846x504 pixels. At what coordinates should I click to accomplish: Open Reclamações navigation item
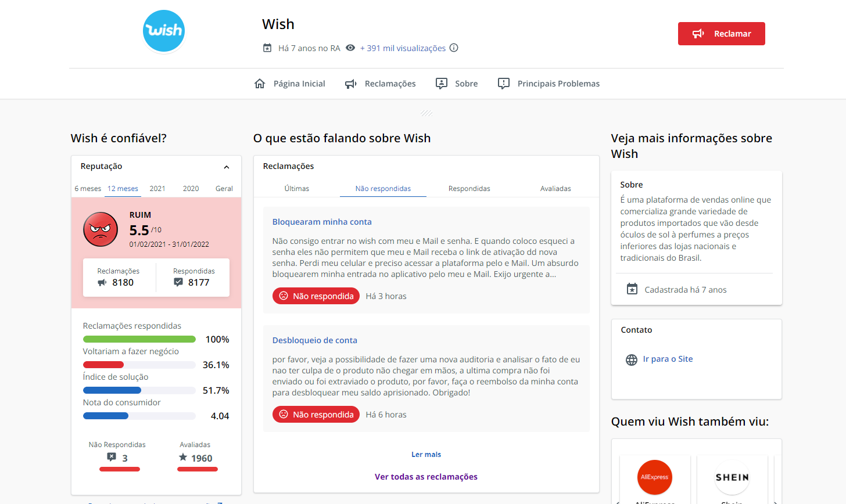tap(381, 84)
